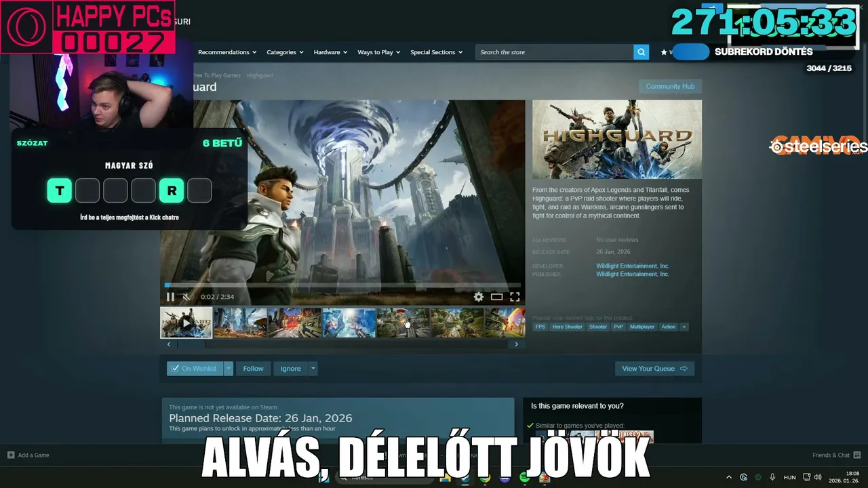This screenshot has width=868, height=488.
Task: Select the PvP tag
Action: tap(618, 327)
